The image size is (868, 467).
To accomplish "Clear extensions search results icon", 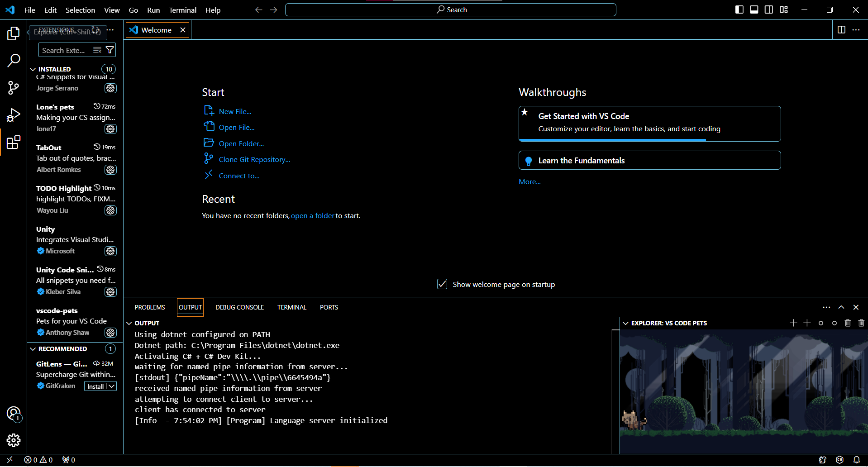I will coord(97,50).
